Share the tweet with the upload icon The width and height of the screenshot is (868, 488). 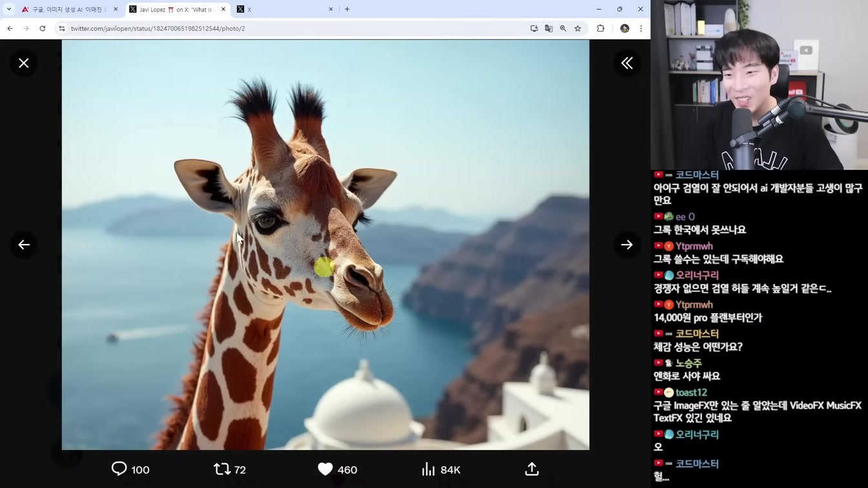click(532, 469)
